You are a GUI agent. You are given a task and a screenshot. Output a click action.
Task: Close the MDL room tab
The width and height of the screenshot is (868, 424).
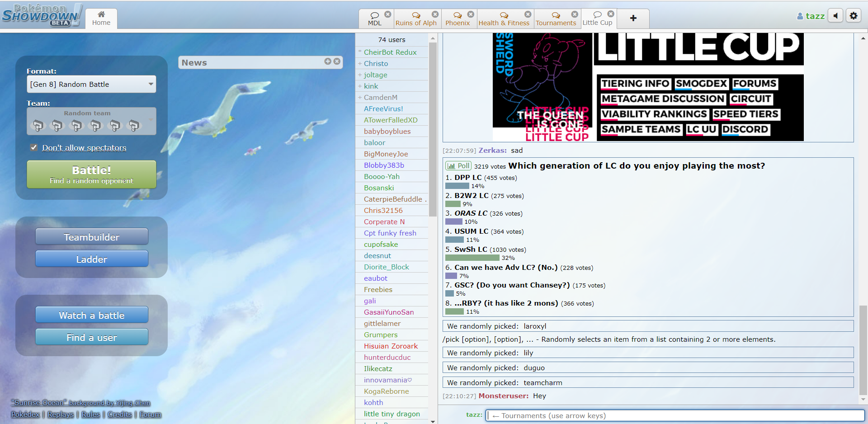388,14
